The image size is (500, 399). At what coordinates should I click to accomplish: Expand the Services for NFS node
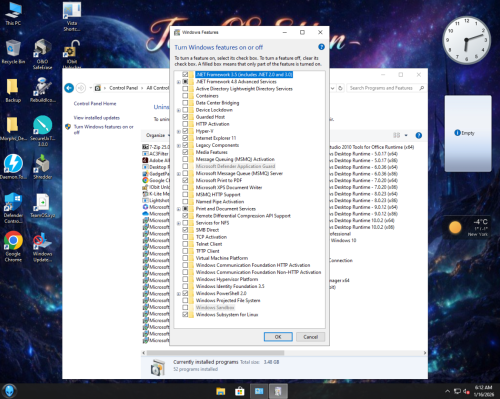point(179,223)
